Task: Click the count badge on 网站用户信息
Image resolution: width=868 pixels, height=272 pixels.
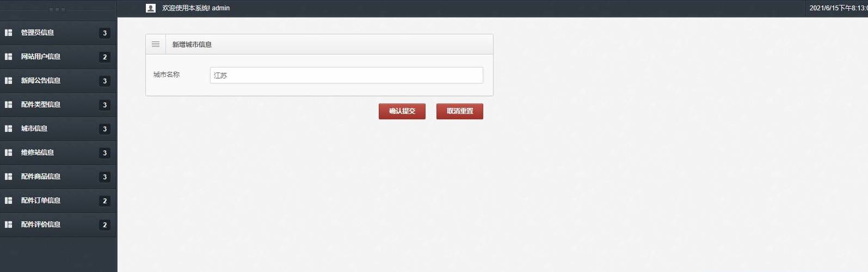Action: click(105, 57)
